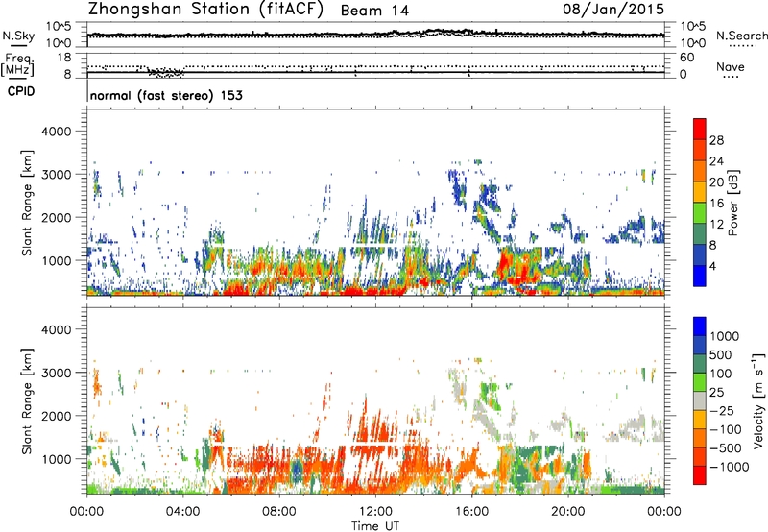The image size is (768, 532).
Task: Click the date '08/Jan/2015'
Action: click(613, 10)
